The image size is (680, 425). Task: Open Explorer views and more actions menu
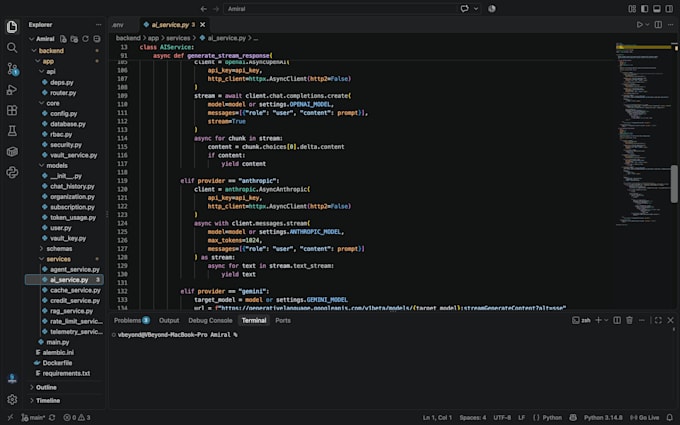98,25
